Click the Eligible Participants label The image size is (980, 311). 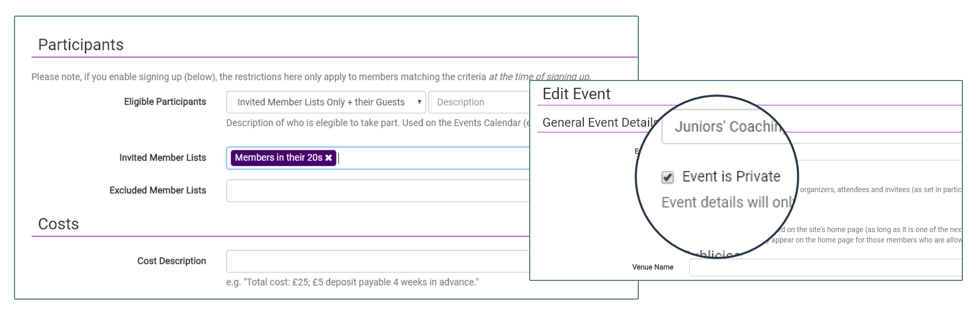165,102
